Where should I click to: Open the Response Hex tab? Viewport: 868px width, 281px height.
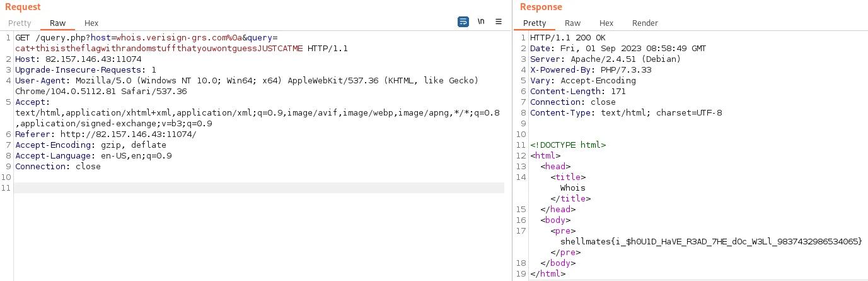(x=606, y=23)
